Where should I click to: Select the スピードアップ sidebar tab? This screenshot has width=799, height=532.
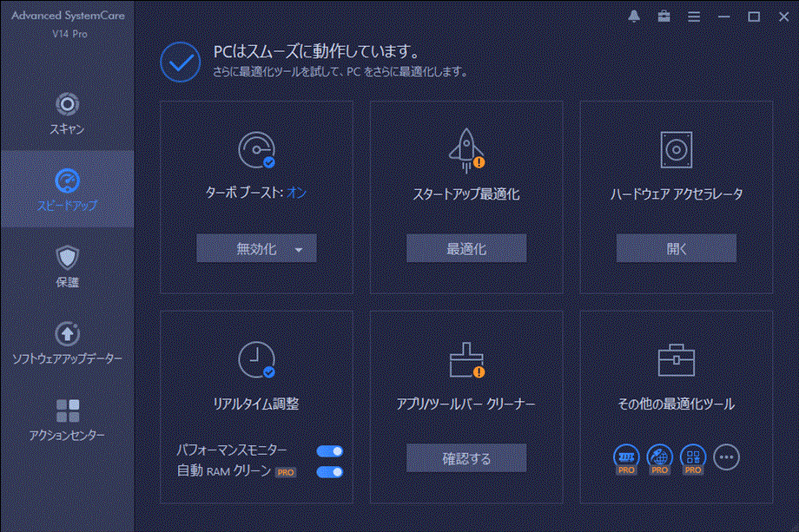pos(67,189)
